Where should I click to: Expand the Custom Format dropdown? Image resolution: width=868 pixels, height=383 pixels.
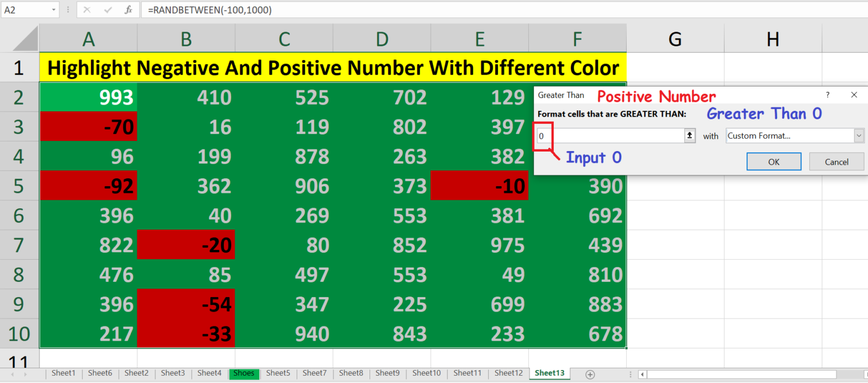(x=859, y=136)
